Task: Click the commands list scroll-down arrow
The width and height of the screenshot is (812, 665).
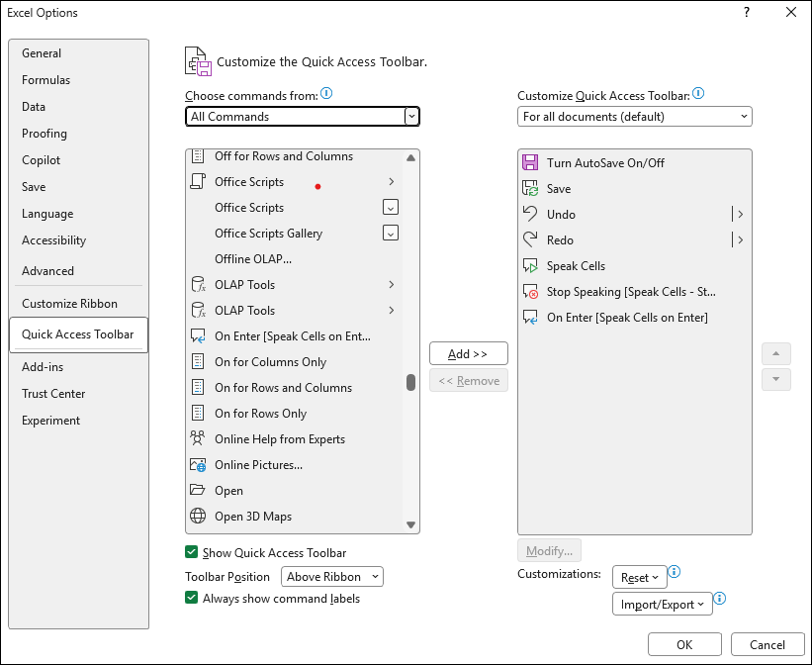Action: (x=410, y=524)
